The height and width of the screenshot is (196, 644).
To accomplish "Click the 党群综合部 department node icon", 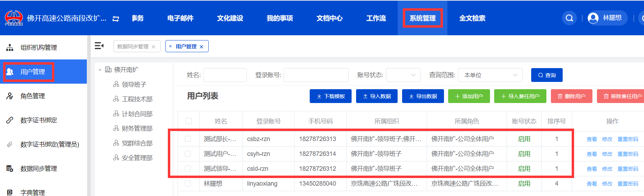I will (x=116, y=143).
